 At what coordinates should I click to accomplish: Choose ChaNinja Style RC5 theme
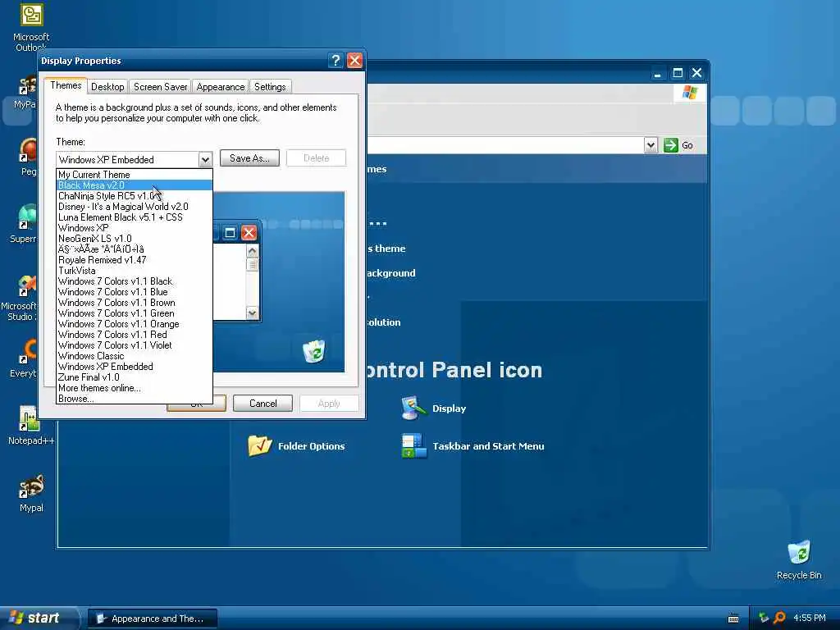[135, 196]
